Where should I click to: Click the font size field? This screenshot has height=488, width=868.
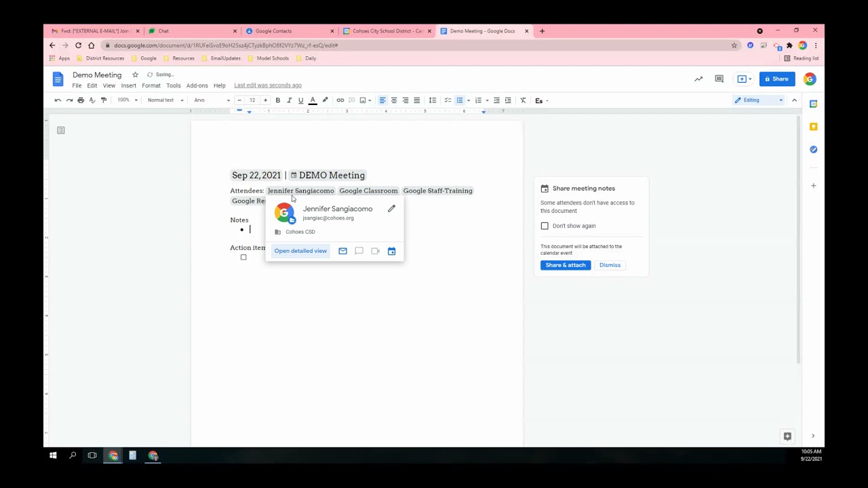click(x=252, y=100)
